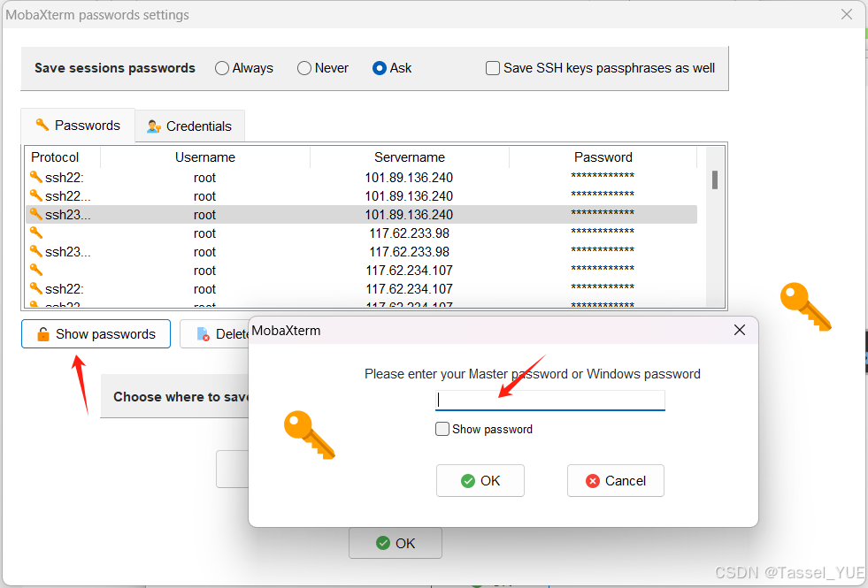Click masked password of blank-protocol 117.62.234.107 row
This screenshot has width=868, height=588.
pyautogui.click(x=603, y=269)
